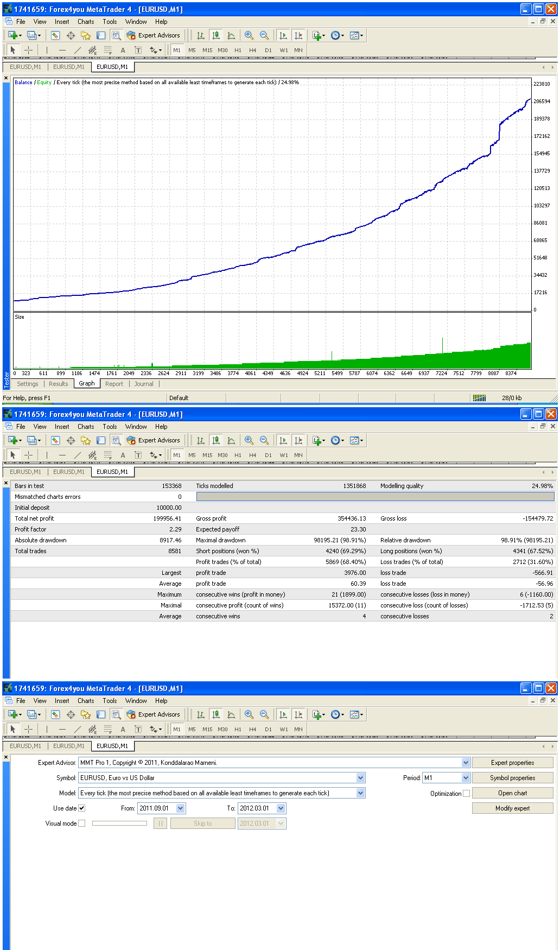
Task: Toggle Chart Shift in graph window toolbar
Action: pos(298,35)
